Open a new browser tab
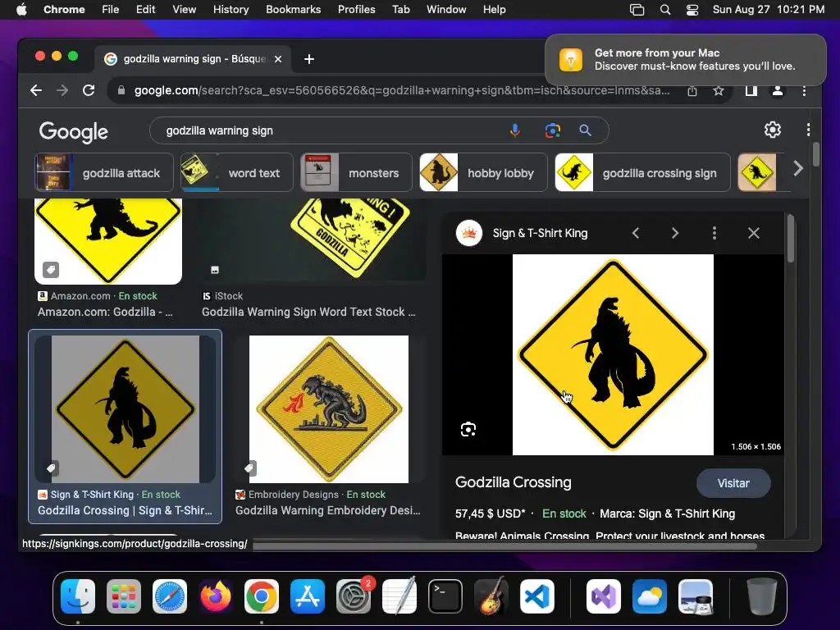This screenshot has width=840, height=630. coord(309,59)
